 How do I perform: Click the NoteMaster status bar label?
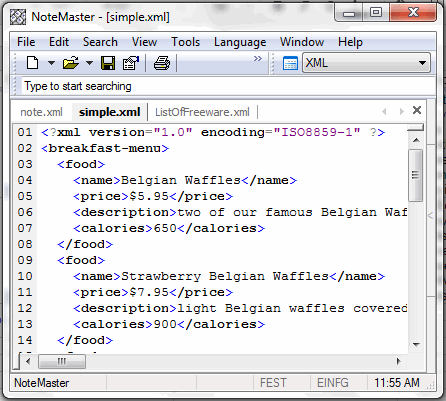coord(42,383)
